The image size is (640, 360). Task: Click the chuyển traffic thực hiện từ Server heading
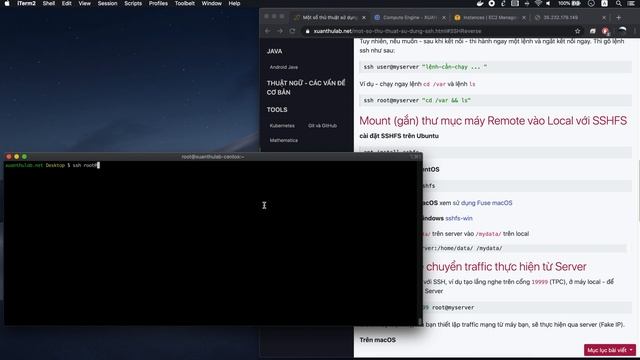point(506,267)
